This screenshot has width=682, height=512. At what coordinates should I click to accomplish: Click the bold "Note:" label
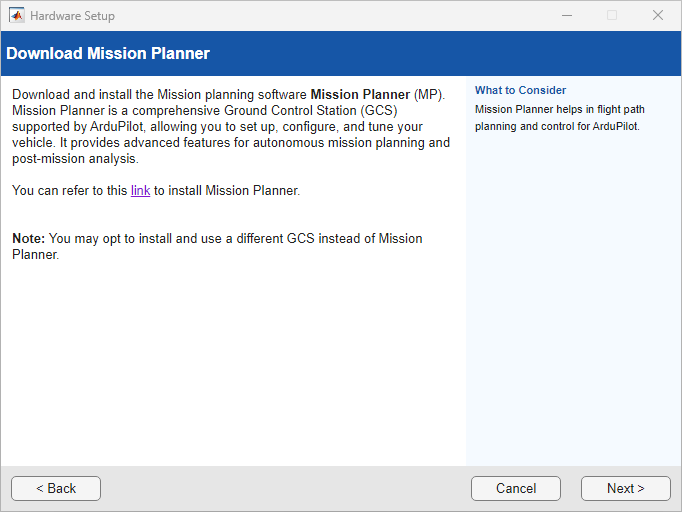coord(28,239)
